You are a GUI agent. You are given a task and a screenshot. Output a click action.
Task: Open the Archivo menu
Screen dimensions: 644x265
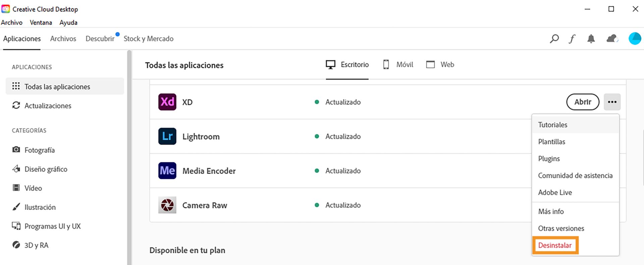[12, 22]
